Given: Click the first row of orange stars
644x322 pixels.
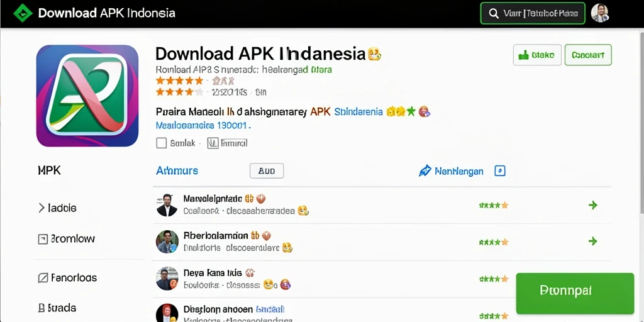Looking at the screenshot, I should (179, 80).
